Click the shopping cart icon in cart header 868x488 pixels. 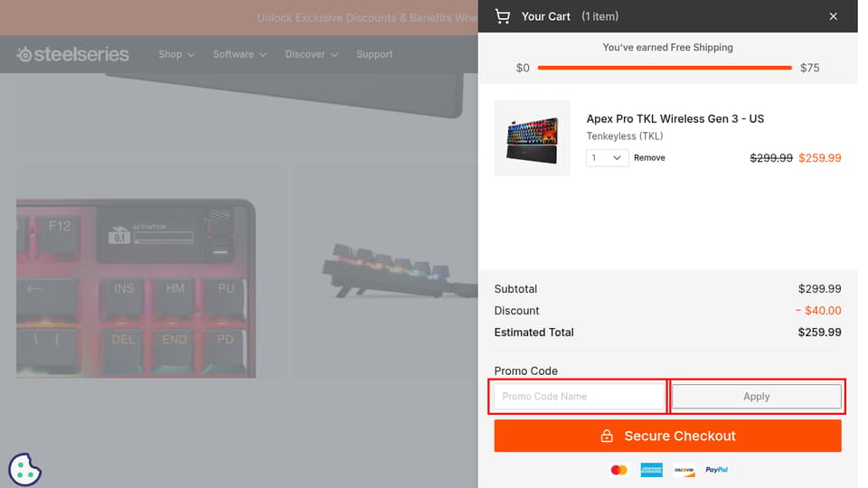pos(502,16)
